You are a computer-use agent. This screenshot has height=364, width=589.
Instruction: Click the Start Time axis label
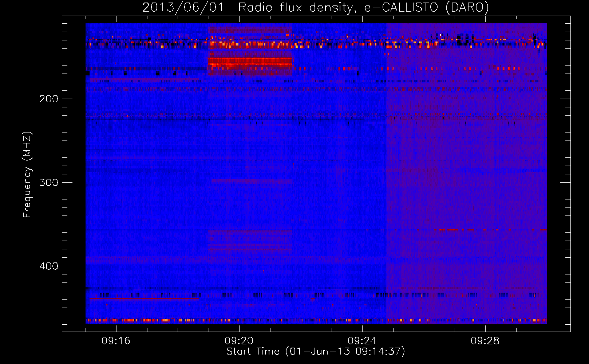pyautogui.click(x=316, y=352)
